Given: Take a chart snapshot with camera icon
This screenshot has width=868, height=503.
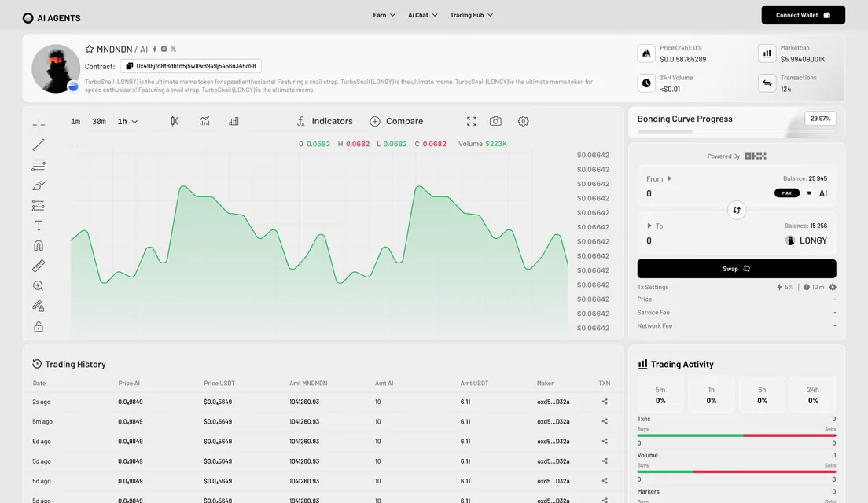Looking at the screenshot, I should click(x=495, y=121).
